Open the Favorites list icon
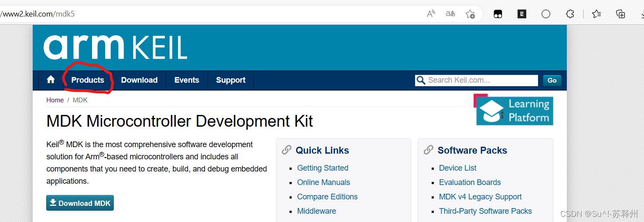The width and height of the screenshot is (644, 222). [596, 14]
